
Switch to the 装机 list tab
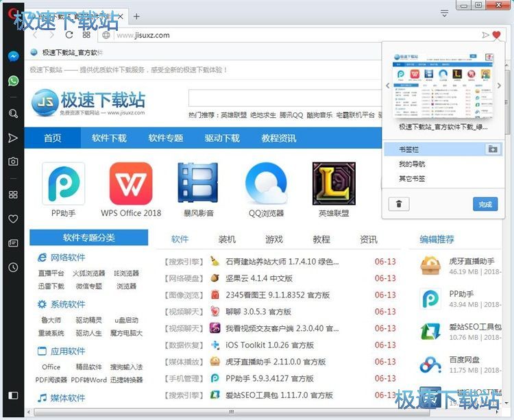(x=227, y=239)
